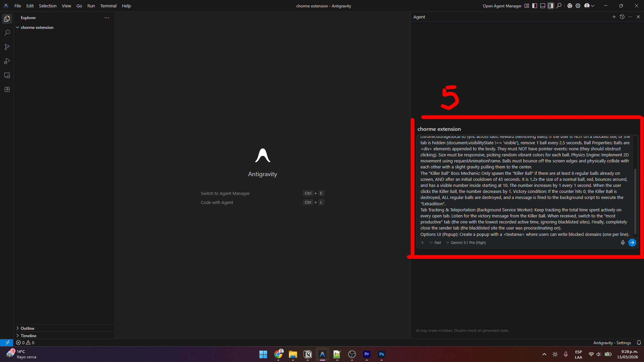This screenshot has width=644, height=362.
Task: Open the Go menu
Action: 79,6
